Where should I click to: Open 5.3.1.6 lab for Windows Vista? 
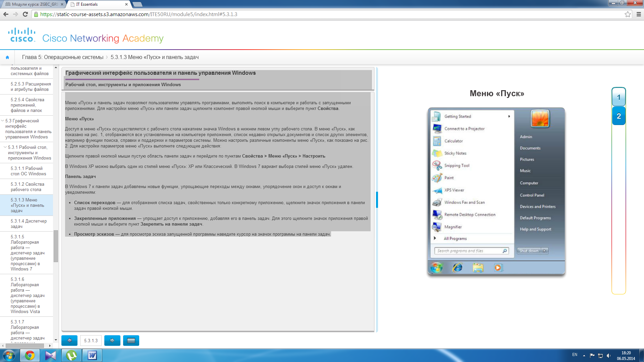[x=27, y=295]
